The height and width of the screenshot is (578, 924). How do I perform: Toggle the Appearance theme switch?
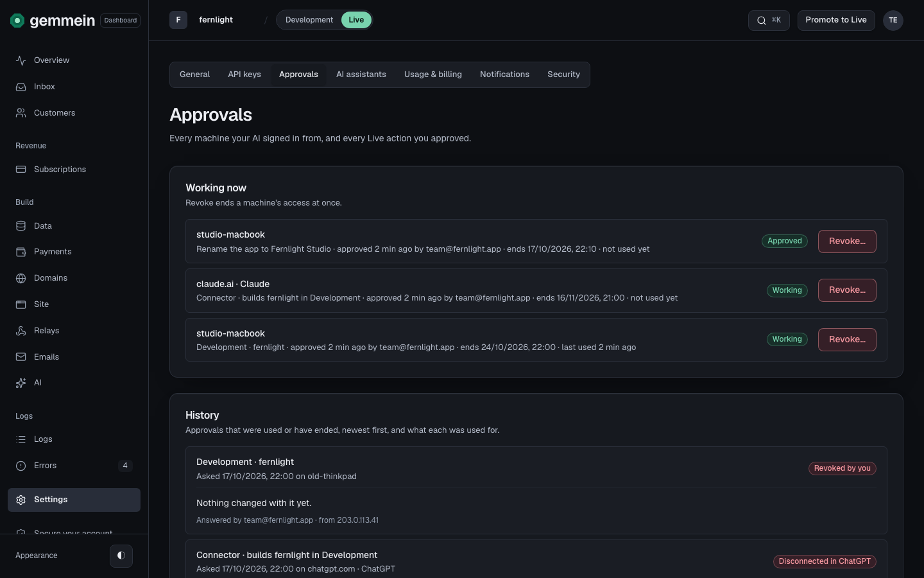[x=121, y=556]
